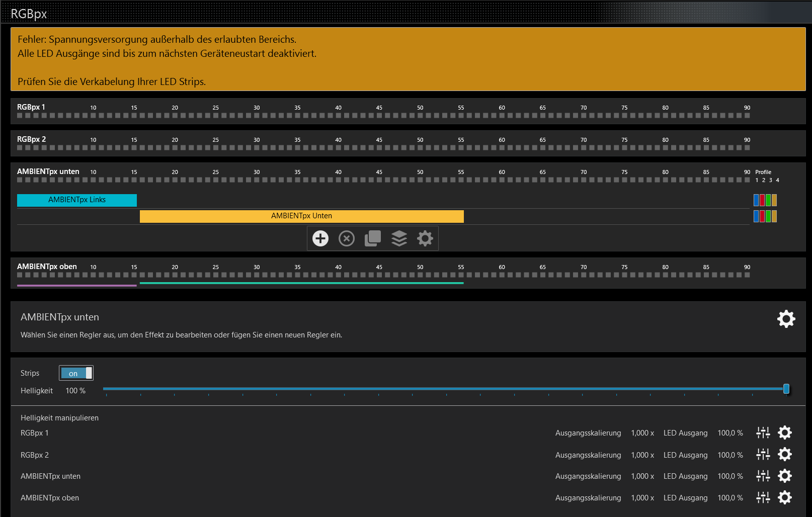812x517 pixels.
Task: Toggle red profile 2 for AMBIENTpx Unten
Action: tap(762, 216)
